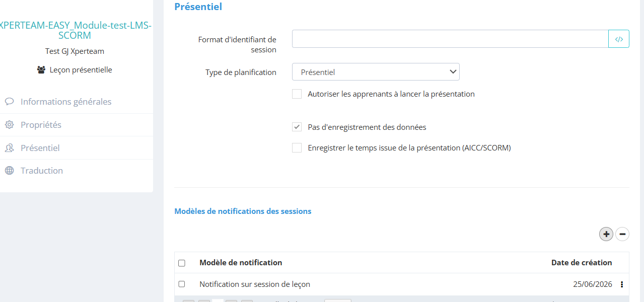Click the gear icon next to Propriétés
Image resolution: width=644 pixels, height=302 pixels.
pos(9,125)
